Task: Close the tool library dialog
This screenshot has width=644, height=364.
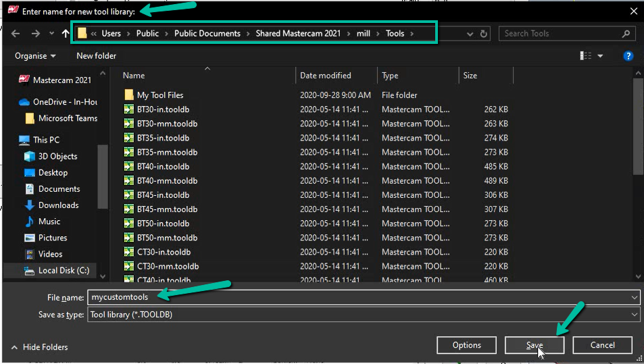Action: tap(634, 11)
